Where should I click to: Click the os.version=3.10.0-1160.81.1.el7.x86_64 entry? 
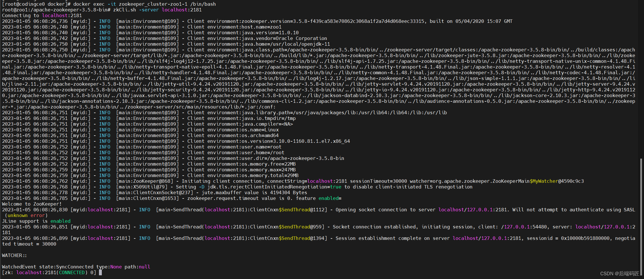[x=296, y=141]
